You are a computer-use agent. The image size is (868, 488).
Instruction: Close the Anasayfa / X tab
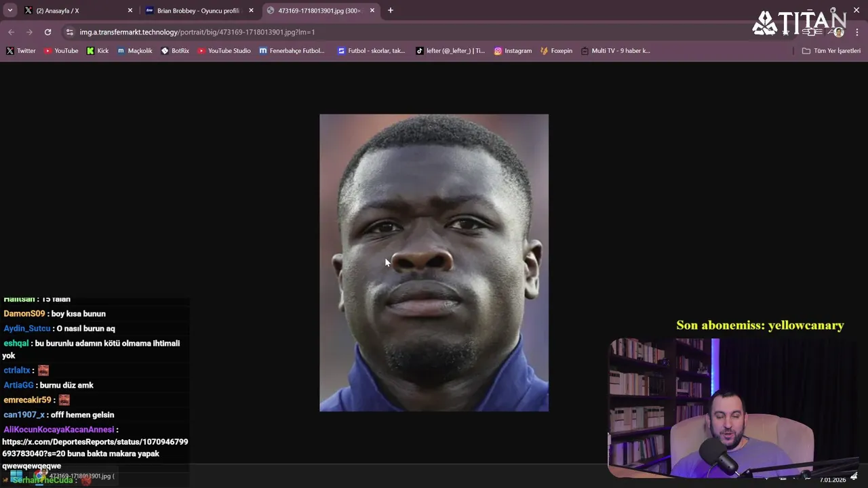pyautogui.click(x=130, y=10)
